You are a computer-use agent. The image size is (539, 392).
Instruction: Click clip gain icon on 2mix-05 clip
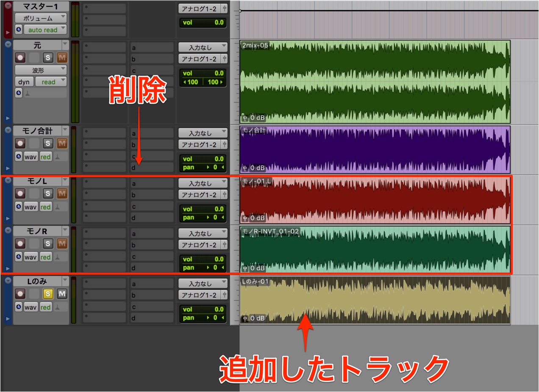coord(244,118)
